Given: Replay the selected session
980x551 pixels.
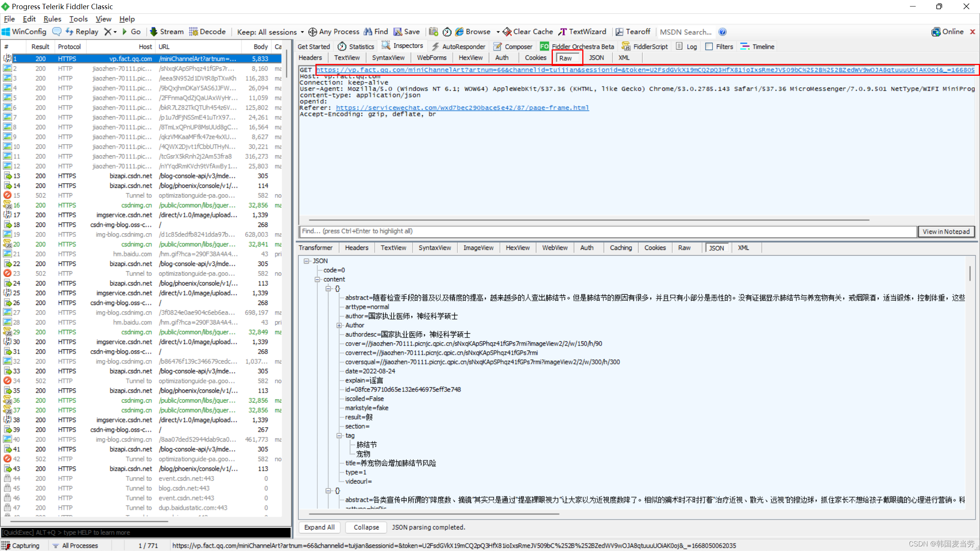Looking at the screenshot, I should 82,32.
